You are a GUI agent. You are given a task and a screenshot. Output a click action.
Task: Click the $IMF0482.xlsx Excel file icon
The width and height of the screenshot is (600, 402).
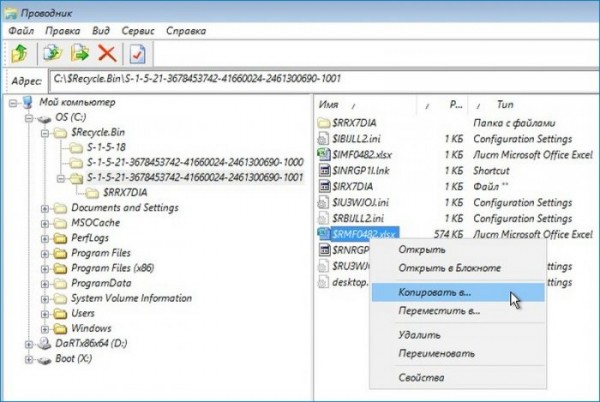pyautogui.click(x=324, y=154)
